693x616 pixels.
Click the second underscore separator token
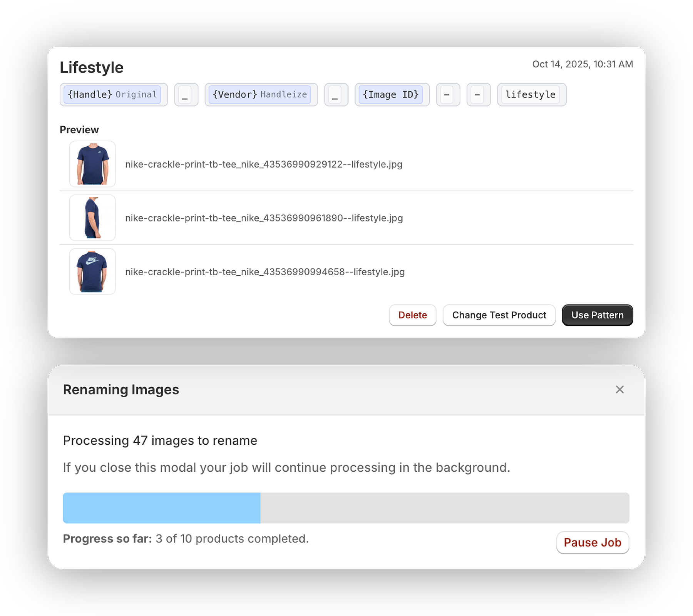(336, 95)
